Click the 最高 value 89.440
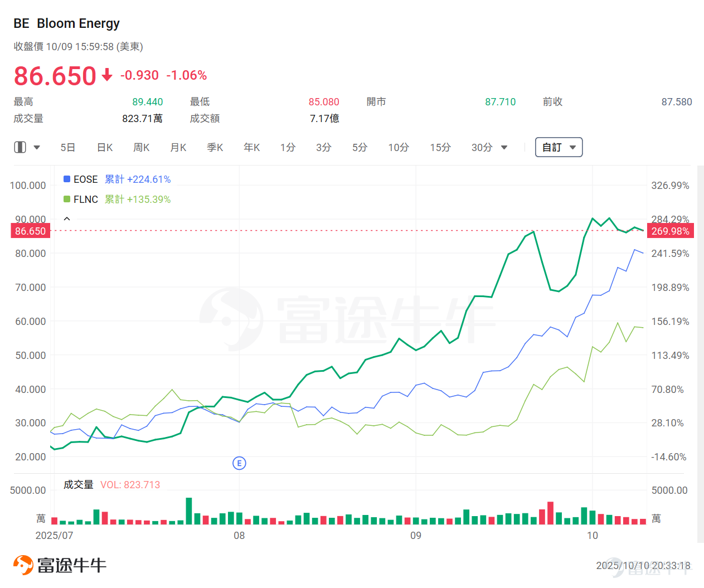This screenshot has height=588, width=704. (x=148, y=102)
